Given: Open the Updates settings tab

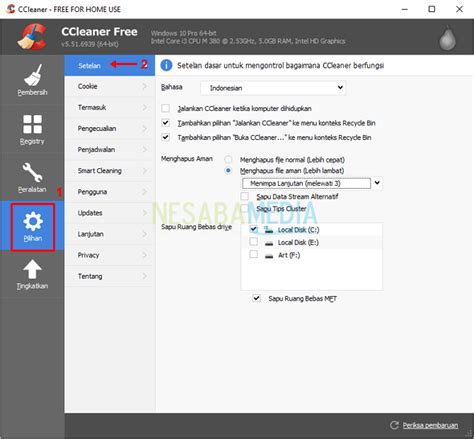Looking at the screenshot, I should 110,213.
